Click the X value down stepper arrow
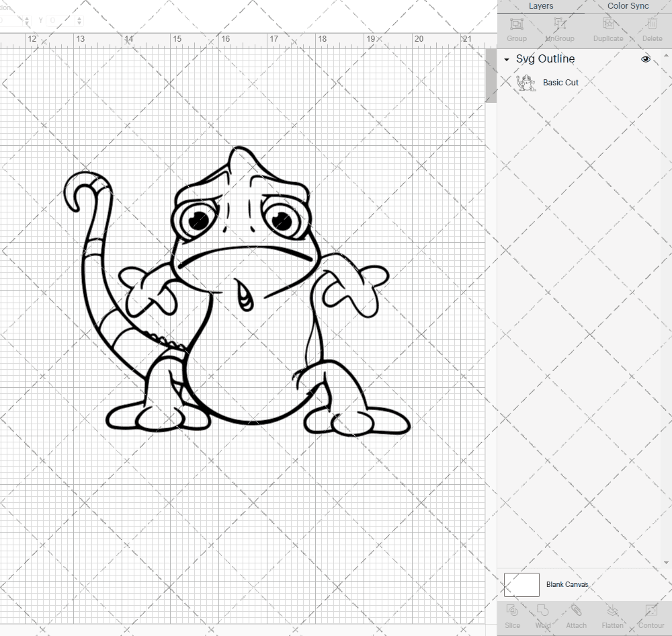672x636 pixels. tap(27, 23)
